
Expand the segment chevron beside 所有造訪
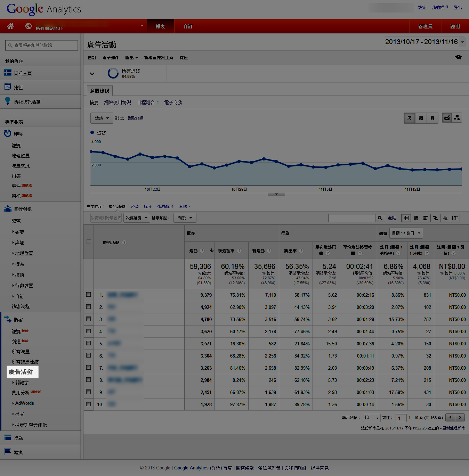click(x=92, y=74)
